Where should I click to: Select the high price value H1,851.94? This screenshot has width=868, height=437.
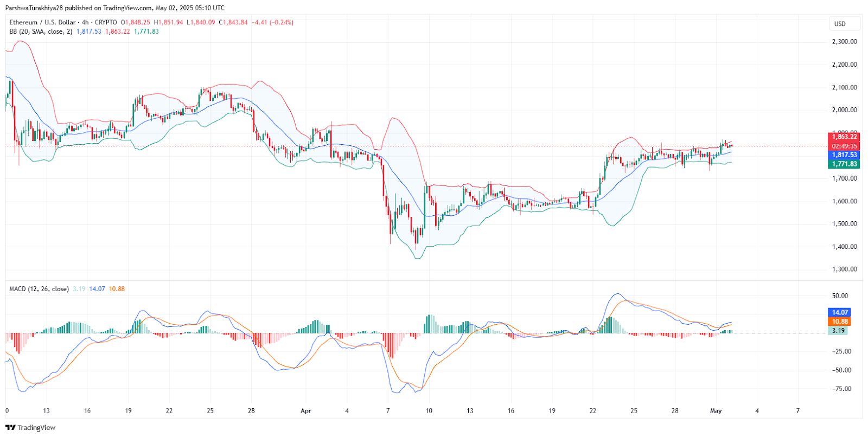click(x=169, y=23)
